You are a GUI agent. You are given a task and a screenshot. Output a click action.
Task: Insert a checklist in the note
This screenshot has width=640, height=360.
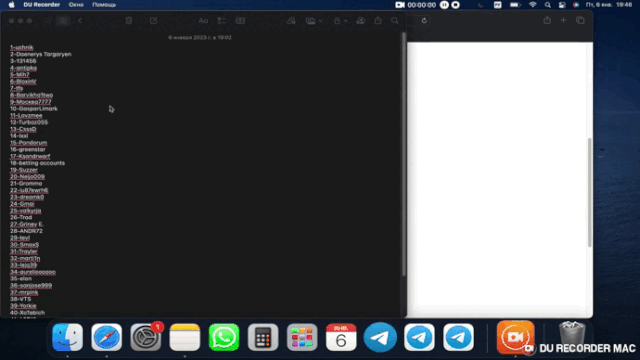pyautogui.click(x=221, y=20)
